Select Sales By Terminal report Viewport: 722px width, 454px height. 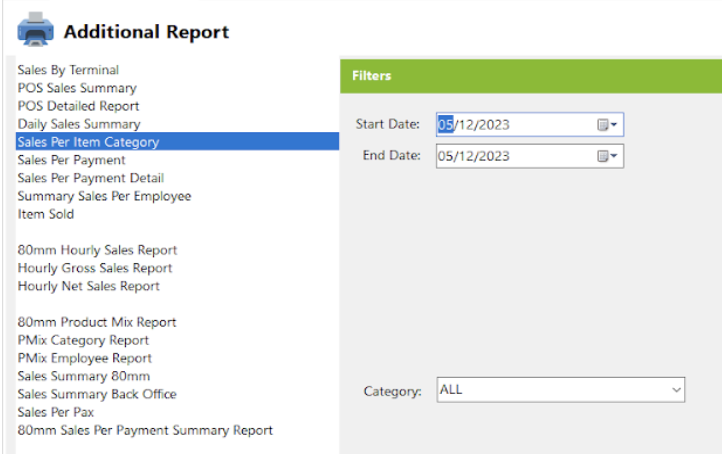(68, 70)
